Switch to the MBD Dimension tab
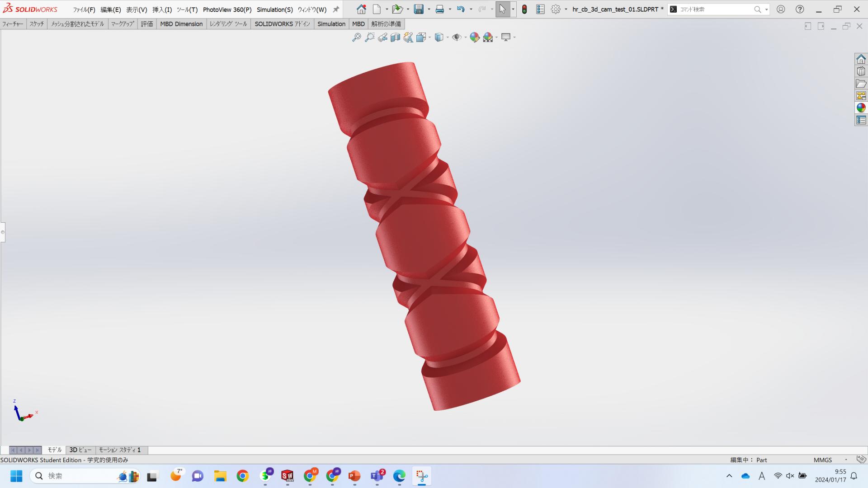The width and height of the screenshot is (868, 488). pos(181,24)
